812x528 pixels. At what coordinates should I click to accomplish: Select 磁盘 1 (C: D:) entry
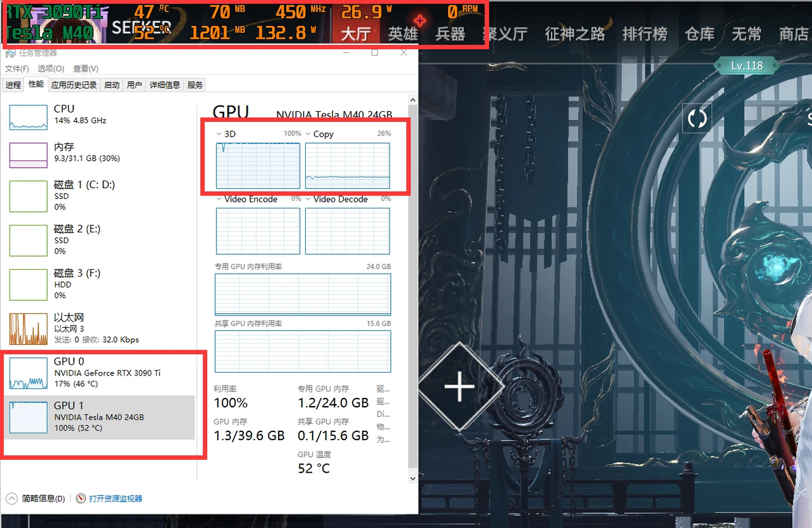[100, 196]
